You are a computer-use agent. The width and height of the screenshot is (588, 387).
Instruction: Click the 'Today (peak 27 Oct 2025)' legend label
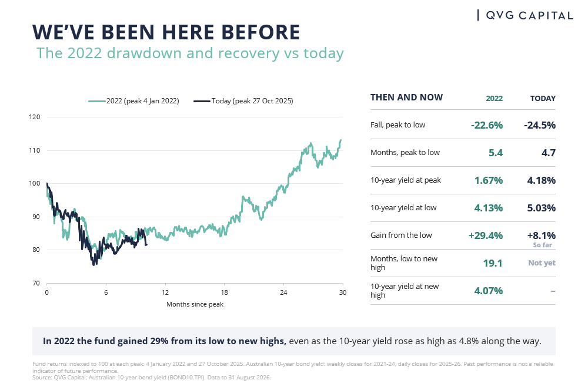pos(252,101)
